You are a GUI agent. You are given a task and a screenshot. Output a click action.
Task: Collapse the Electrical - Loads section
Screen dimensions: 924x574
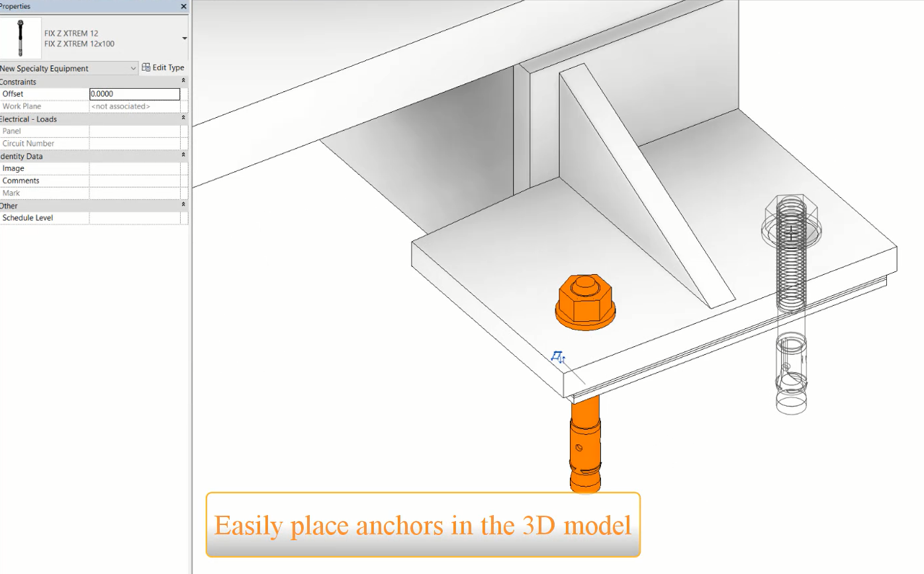click(x=184, y=119)
